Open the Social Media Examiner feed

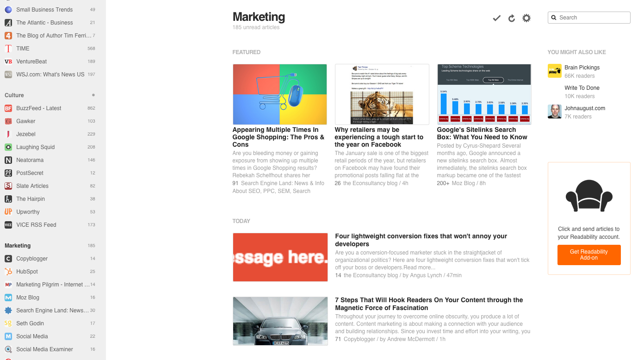click(44, 349)
